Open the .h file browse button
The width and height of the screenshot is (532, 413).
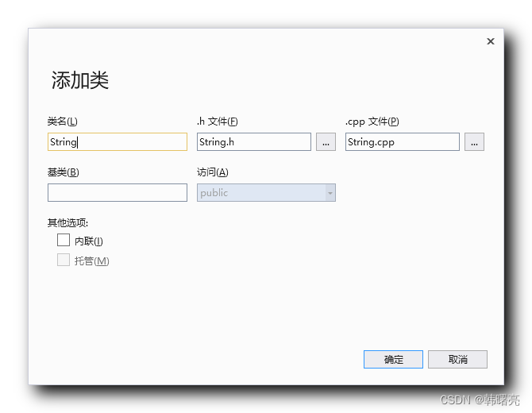[x=326, y=142]
